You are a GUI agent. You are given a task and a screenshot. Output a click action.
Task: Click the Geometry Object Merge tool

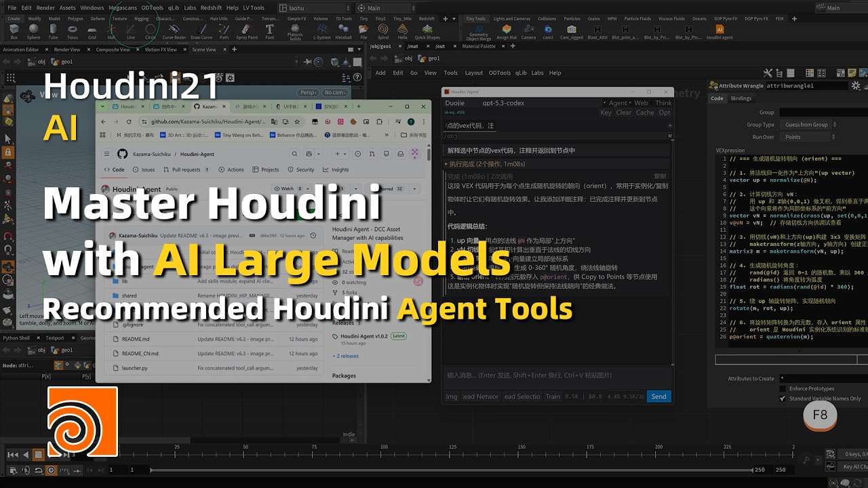click(479, 33)
